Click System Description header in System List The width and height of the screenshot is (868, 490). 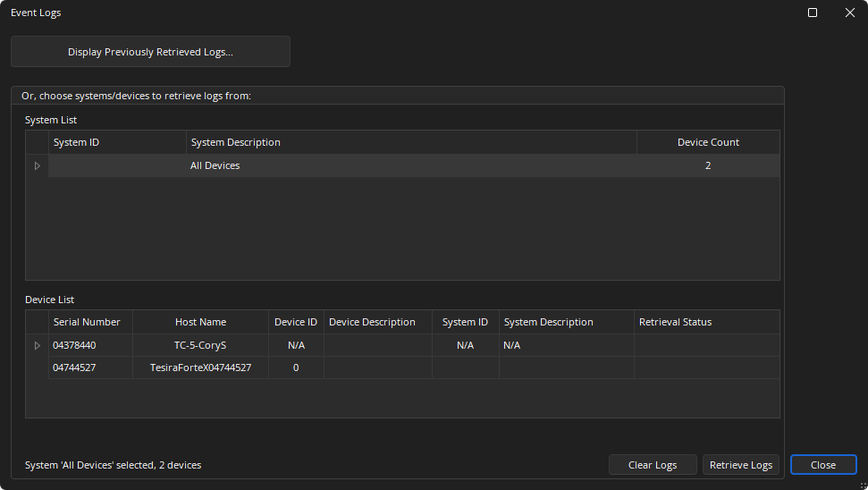click(411, 142)
